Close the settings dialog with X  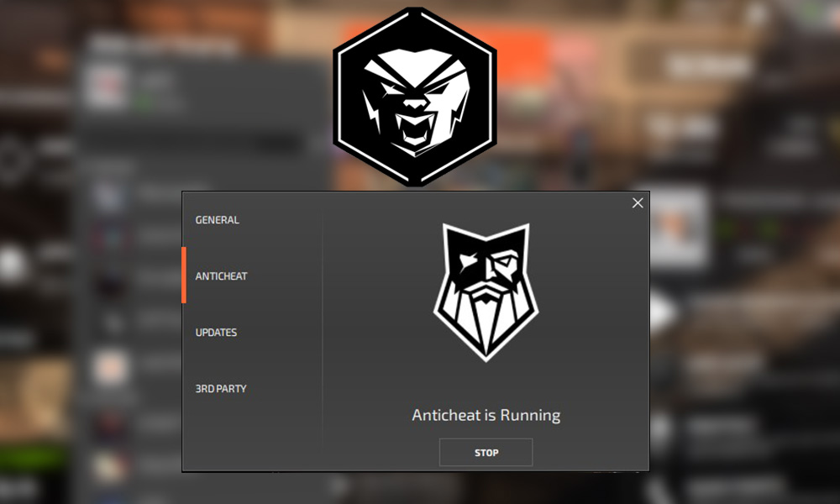(638, 203)
